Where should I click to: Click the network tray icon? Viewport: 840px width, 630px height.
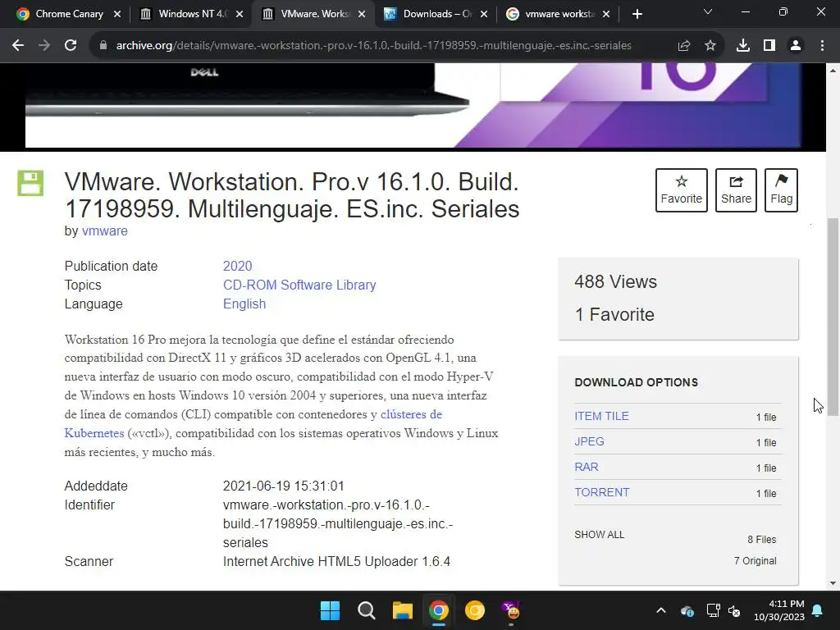point(713,610)
